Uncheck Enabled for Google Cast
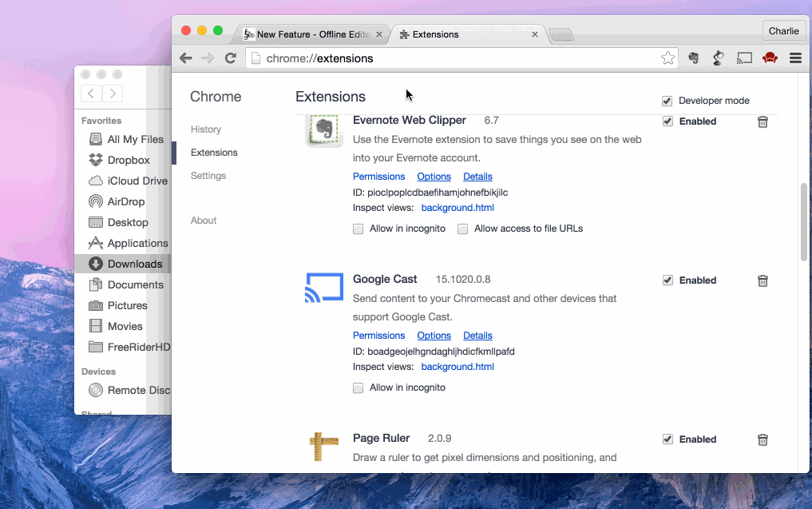The height and width of the screenshot is (509, 812). 667,280
